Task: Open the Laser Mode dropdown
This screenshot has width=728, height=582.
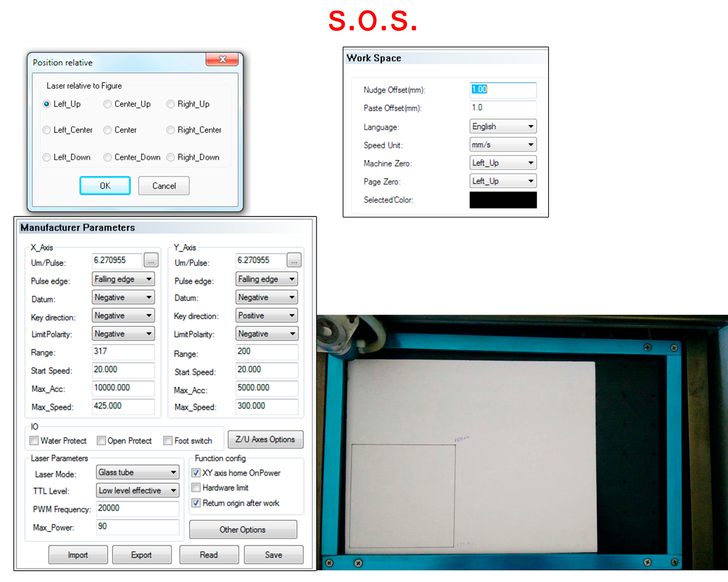Action: (x=137, y=472)
